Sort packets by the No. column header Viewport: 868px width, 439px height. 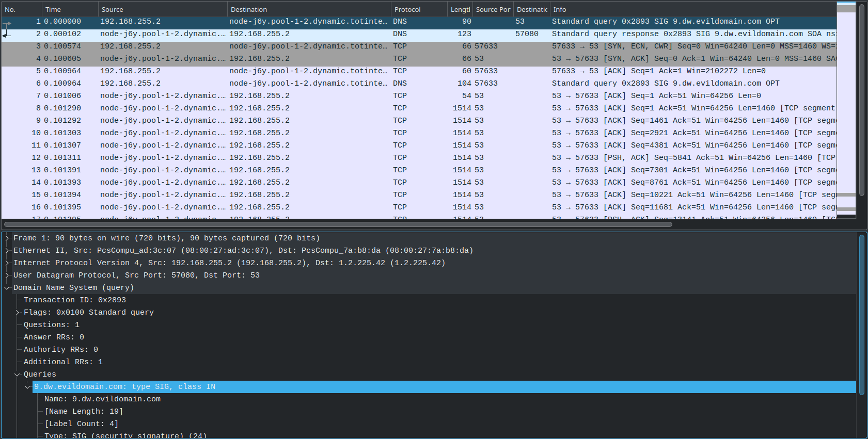click(21, 9)
